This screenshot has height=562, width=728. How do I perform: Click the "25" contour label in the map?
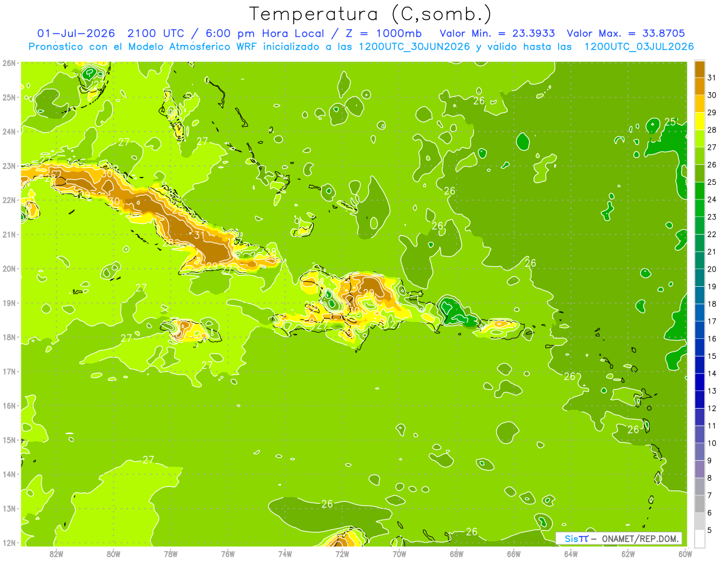[x=670, y=122]
